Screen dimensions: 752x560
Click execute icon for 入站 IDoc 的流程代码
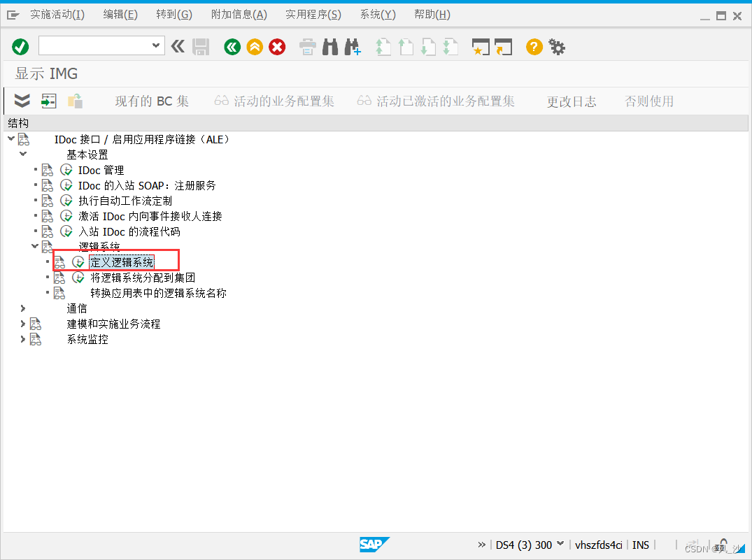tap(66, 231)
